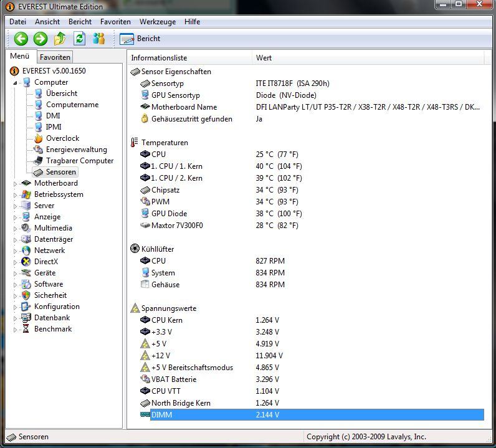
Task: Click the Betriebssystem Windows flag icon
Action: click(26, 194)
